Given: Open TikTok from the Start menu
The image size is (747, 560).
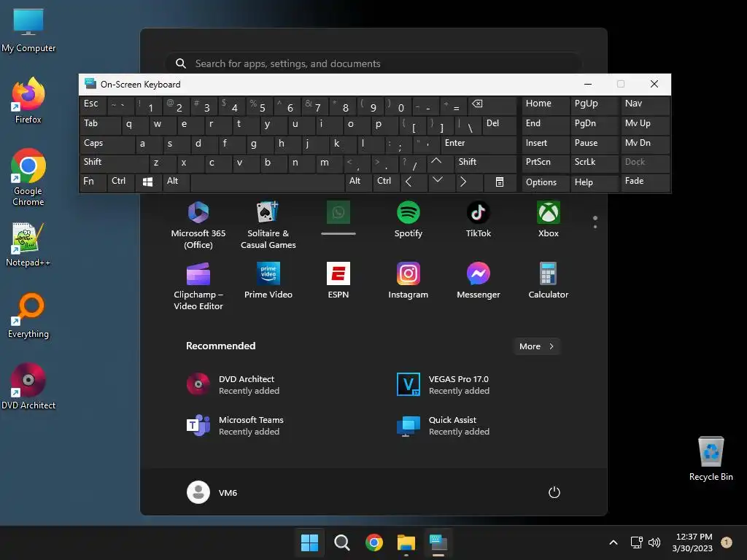Looking at the screenshot, I should pyautogui.click(x=479, y=219).
